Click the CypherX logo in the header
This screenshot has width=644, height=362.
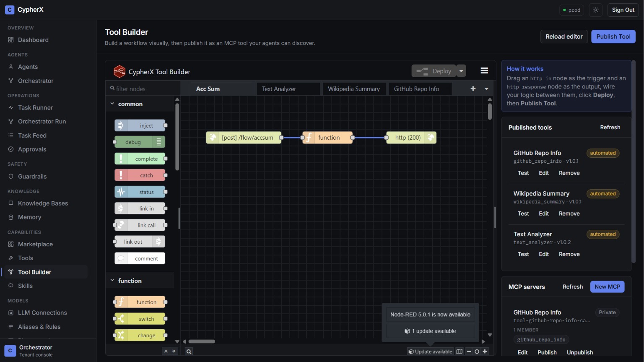pos(24,10)
